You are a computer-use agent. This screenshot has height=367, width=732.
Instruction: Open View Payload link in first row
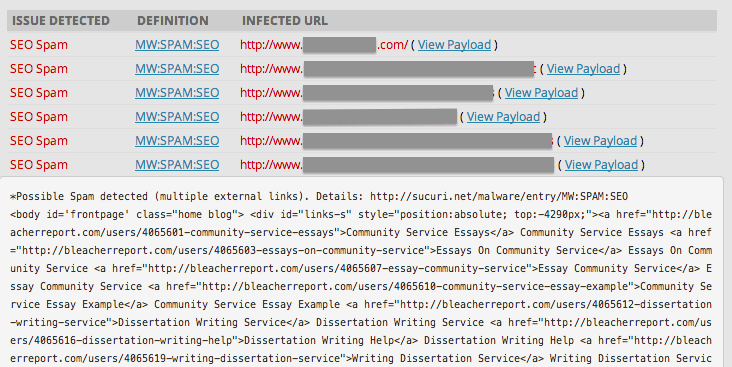454,45
